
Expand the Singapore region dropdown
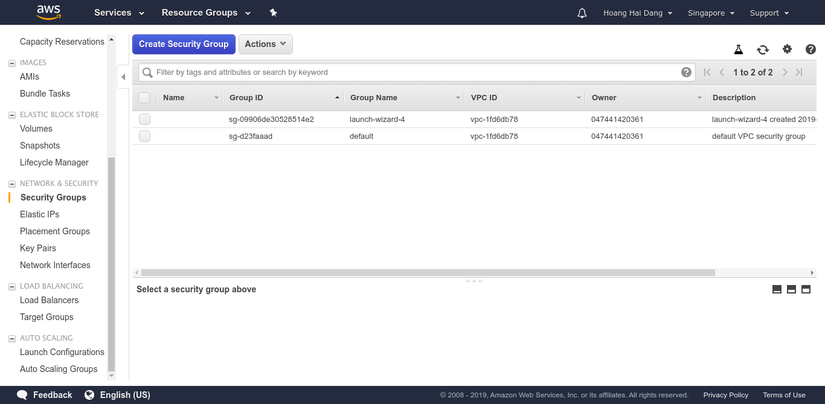coord(712,13)
